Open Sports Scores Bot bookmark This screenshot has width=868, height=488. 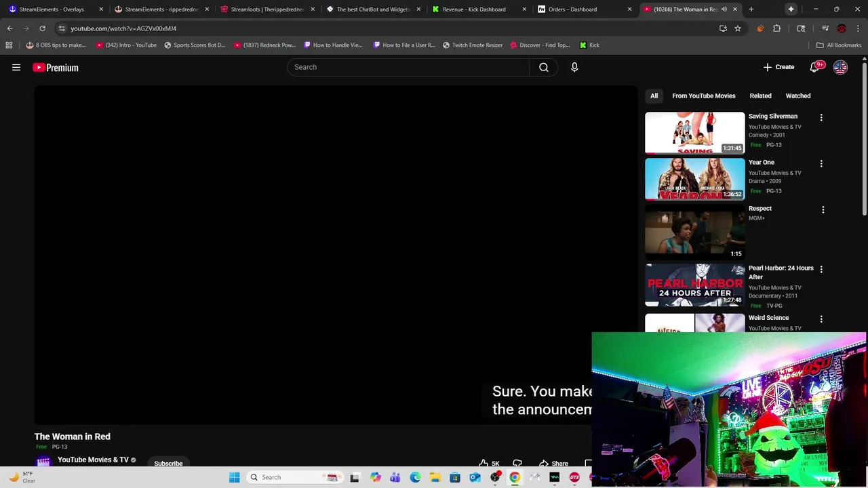click(x=195, y=45)
